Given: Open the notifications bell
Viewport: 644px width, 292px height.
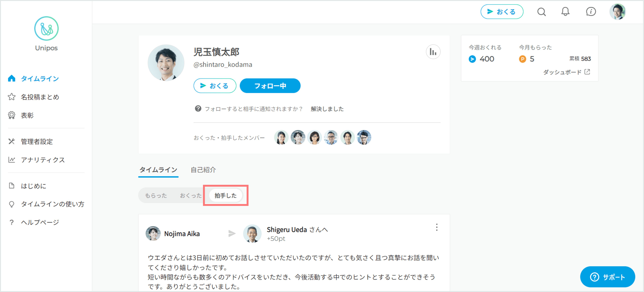Looking at the screenshot, I should 565,12.
